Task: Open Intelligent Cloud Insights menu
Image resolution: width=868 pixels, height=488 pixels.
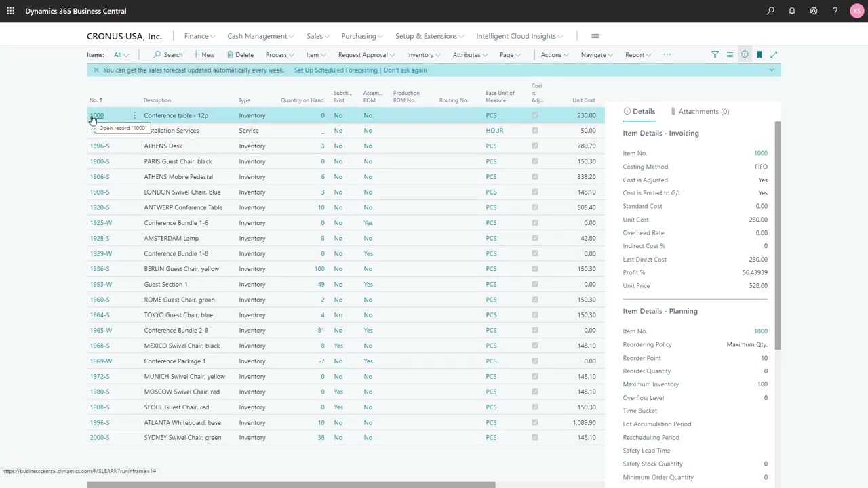Action: tap(519, 36)
